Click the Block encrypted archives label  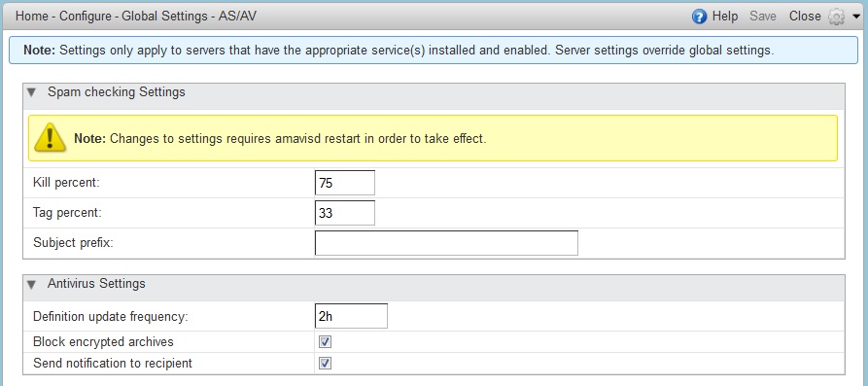pos(103,341)
